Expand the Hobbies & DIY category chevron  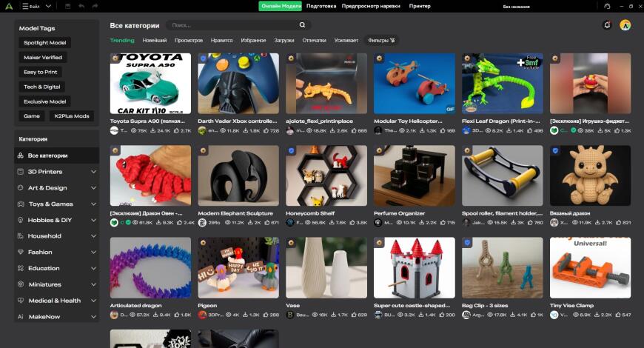pos(93,220)
